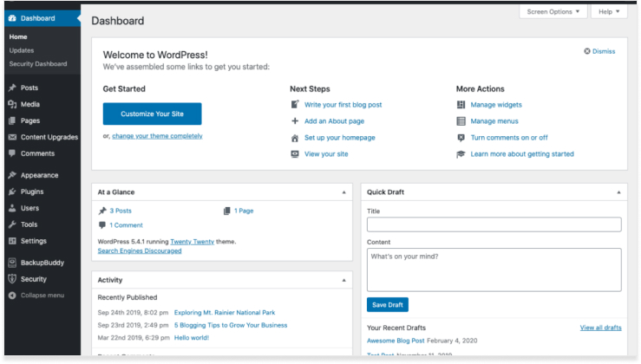This screenshot has width=641, height=364.
Task: Click the Manage widgets link
Action: tap(496, 105)
